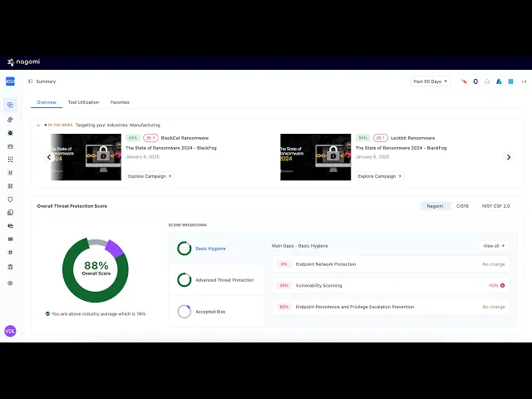This screenshot has height=399, width=532.
Task: Open Endpoint Persistence and Privilege Escalation Prevention row
Action: coord(391,307)
